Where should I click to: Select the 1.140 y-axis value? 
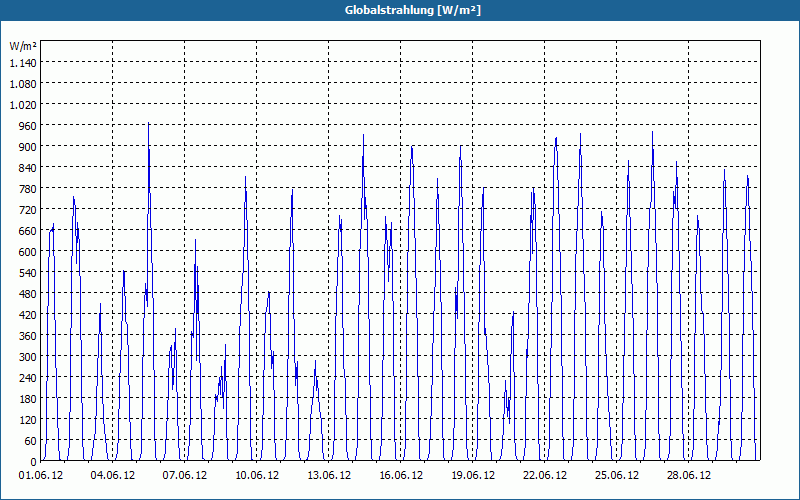click(x=23, y=63)
